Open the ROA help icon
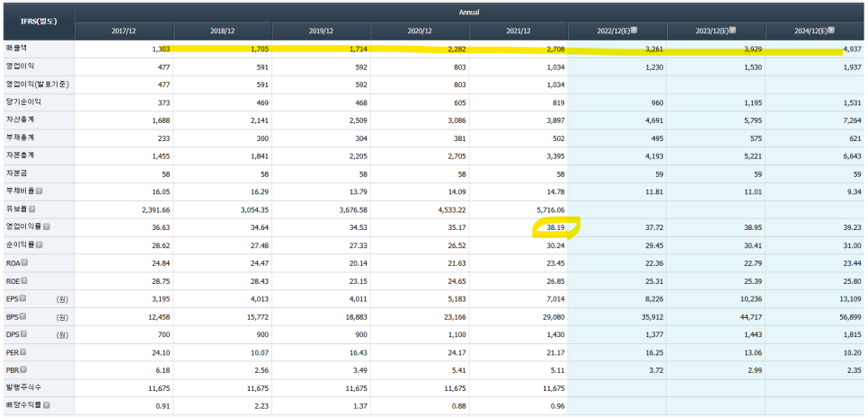This screenshot has width=868, height=417. (x=23, y=263)
